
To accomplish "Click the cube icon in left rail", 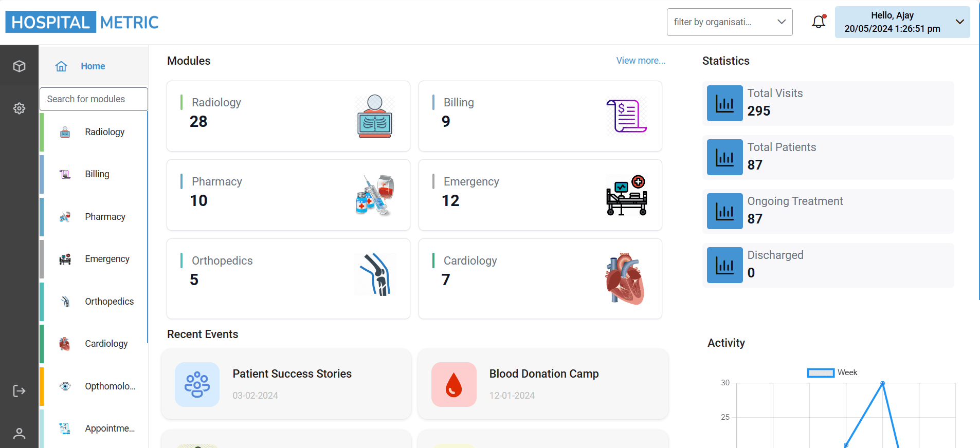I will click(19, 66).
